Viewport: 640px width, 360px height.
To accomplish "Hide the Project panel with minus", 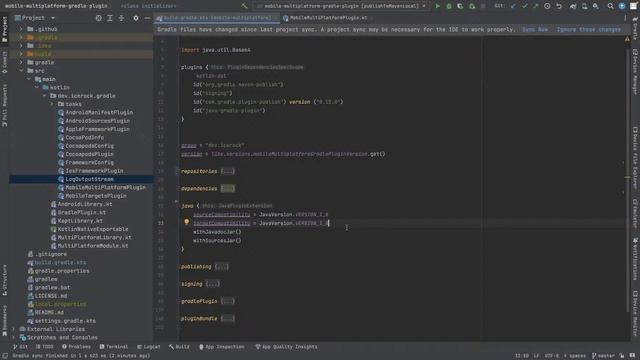I will click(147, 18).
